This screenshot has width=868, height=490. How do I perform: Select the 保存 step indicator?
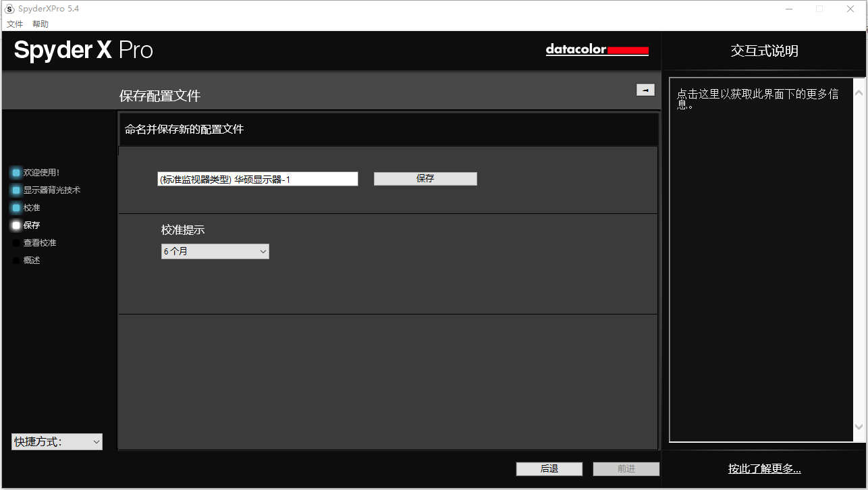[16, 225]
